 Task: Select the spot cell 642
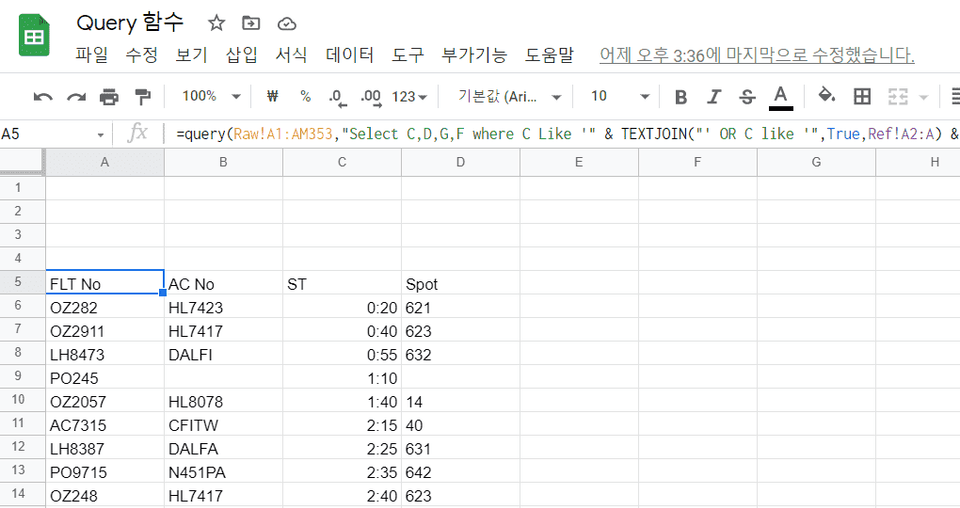460,472
